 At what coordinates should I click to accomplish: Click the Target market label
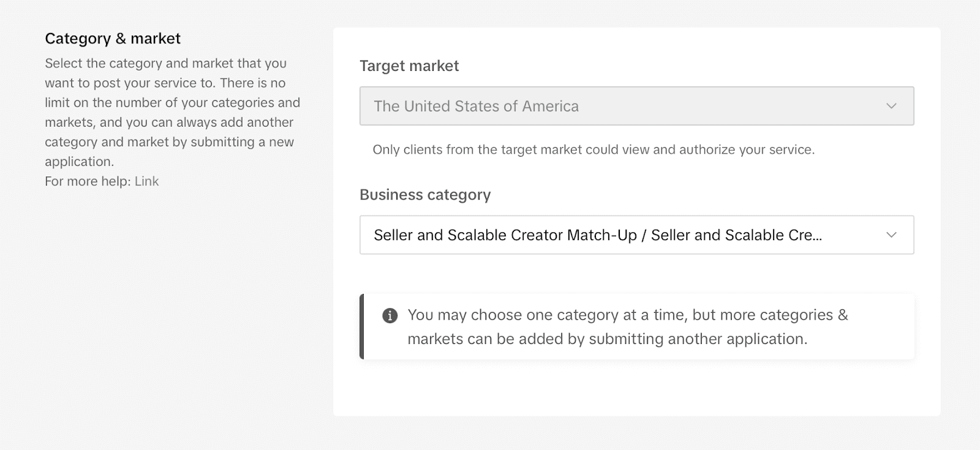(x=409, y=66)
